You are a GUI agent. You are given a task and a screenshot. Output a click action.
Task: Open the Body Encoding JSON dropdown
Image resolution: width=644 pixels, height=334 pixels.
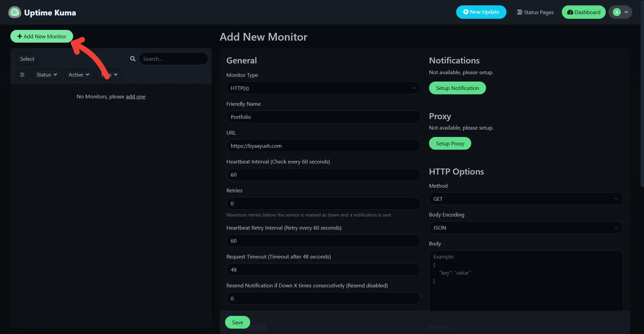click(x=526, y=228)
